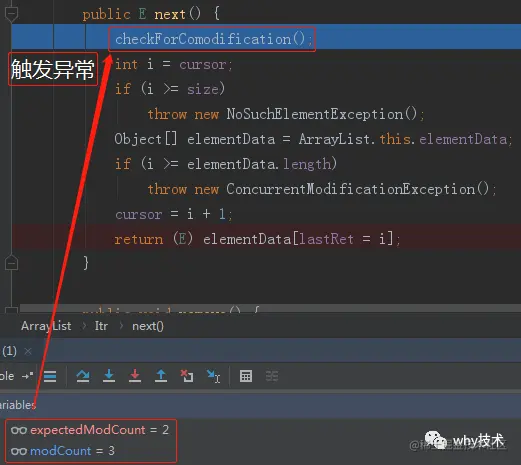Click the Drop Frame icon
This screenshot has width=521, height=465.
pos(187,376)
